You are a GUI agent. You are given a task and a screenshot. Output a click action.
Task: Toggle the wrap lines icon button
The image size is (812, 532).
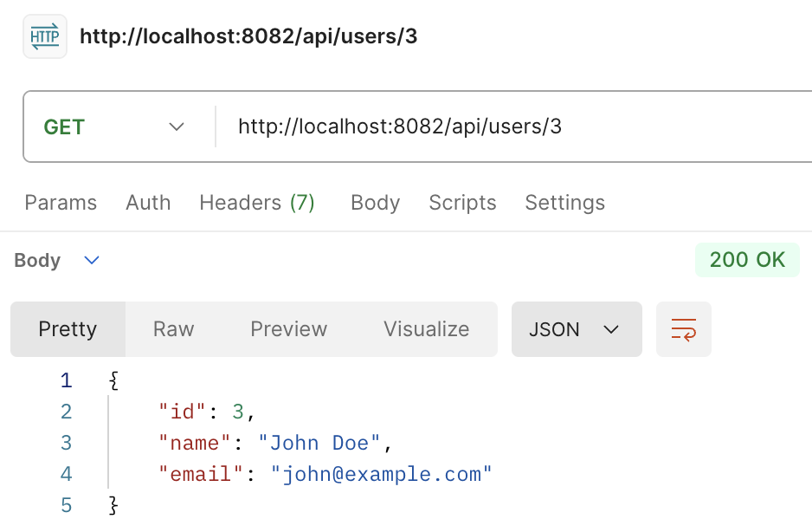[684, 329]
